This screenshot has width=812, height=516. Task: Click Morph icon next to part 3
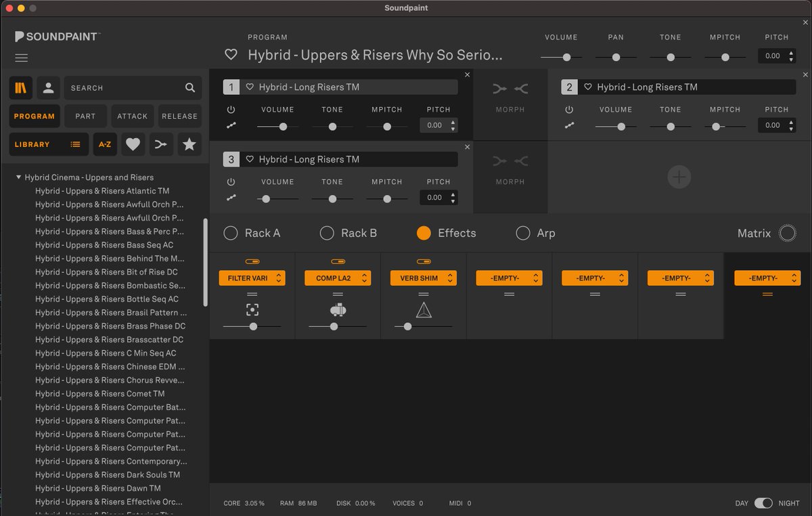pos(510,161)
